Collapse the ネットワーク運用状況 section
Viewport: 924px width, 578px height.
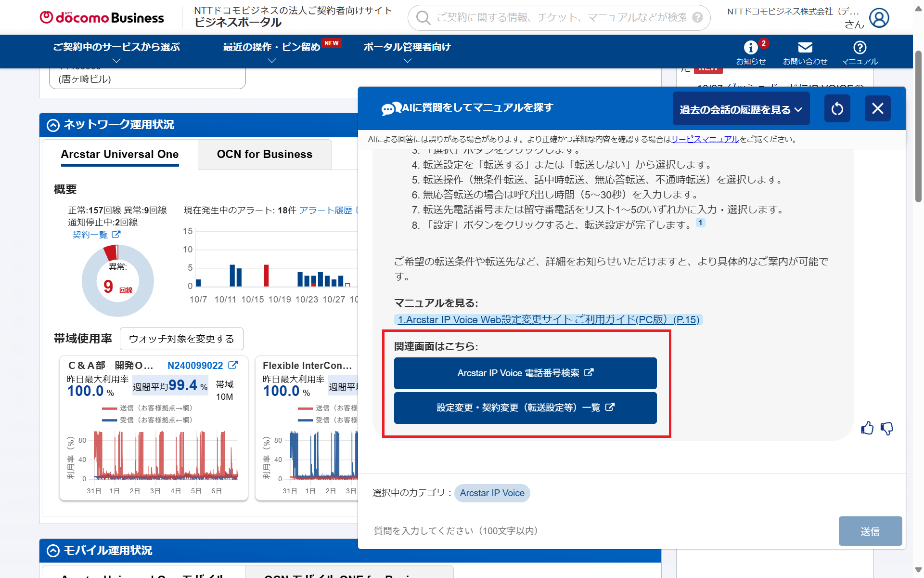(x=53, y=125)
